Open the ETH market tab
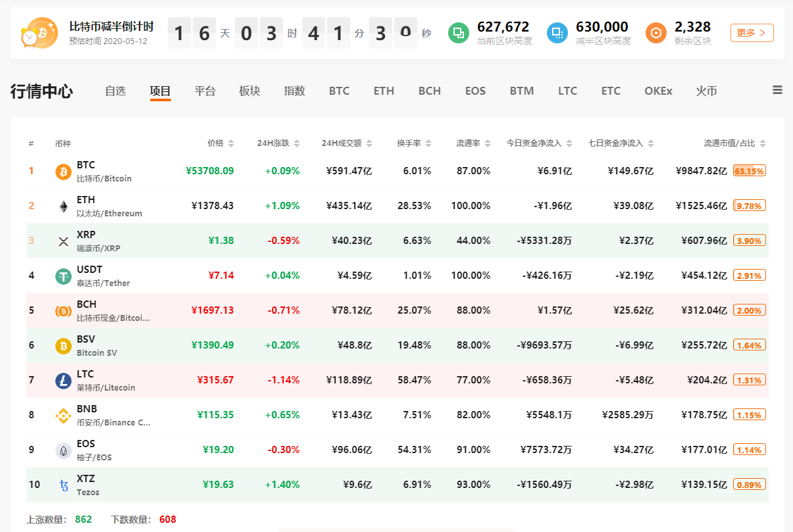Viewport: 793px width, 532px height. (384, 91)
